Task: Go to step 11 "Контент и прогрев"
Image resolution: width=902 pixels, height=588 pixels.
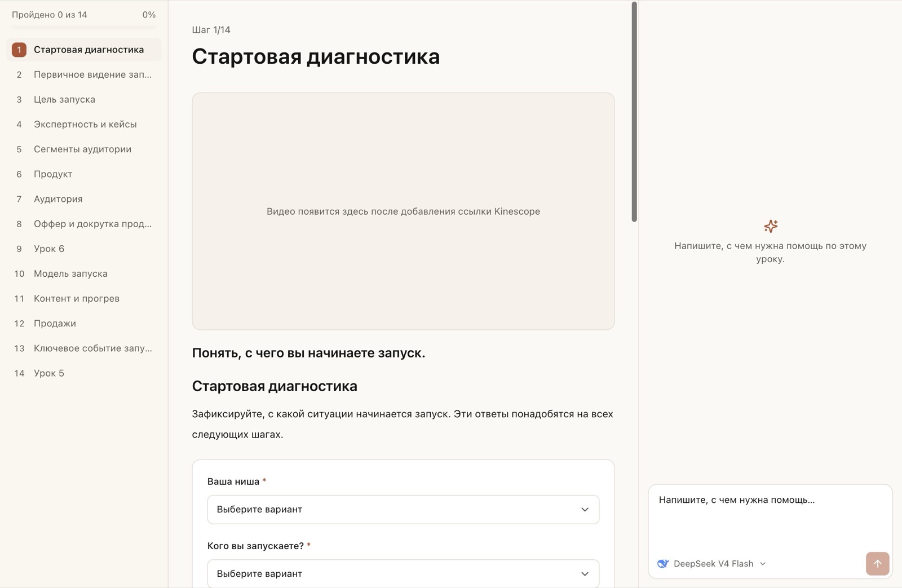Action: (x=84, y=298)
